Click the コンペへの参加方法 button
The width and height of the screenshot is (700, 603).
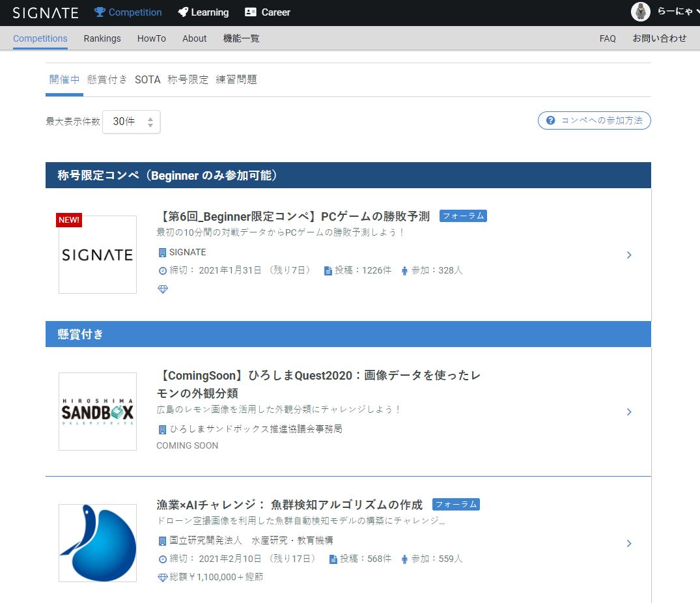tap(595, 120)
